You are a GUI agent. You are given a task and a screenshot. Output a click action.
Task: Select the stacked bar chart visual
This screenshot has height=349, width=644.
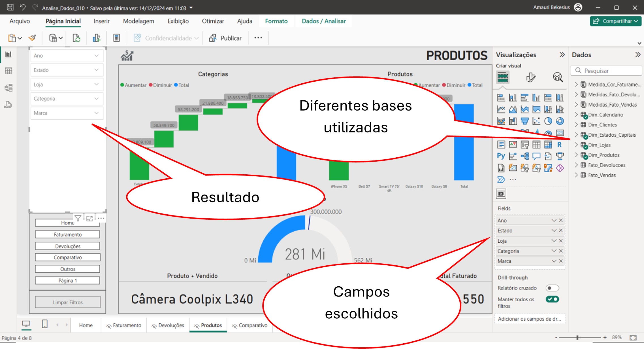click(x=501, y=98)
